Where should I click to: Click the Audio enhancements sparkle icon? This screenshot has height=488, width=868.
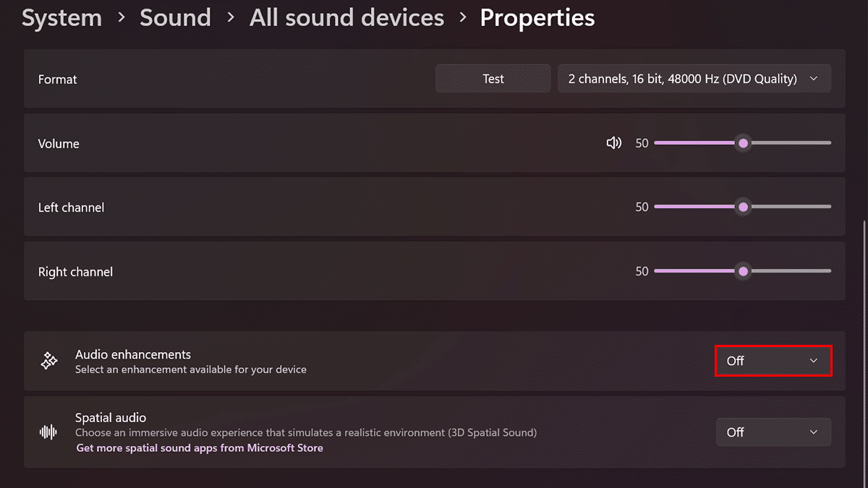tap(49, 361)
